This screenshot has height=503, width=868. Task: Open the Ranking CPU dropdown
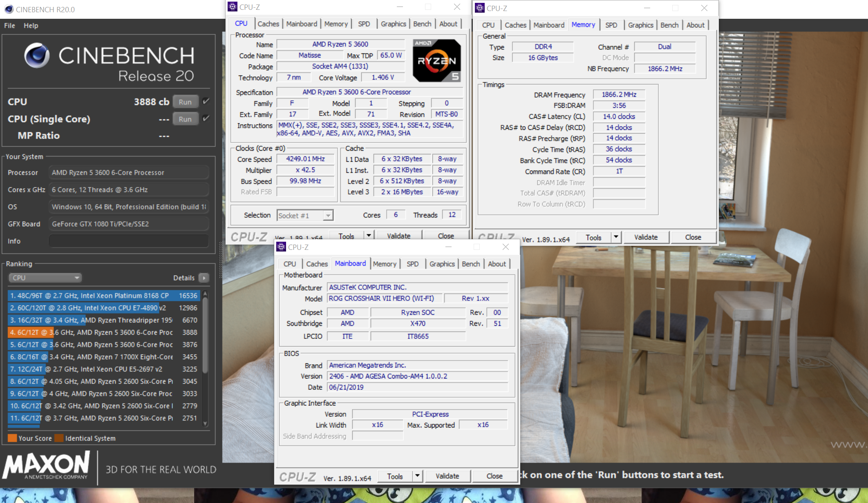coord(45,278)
